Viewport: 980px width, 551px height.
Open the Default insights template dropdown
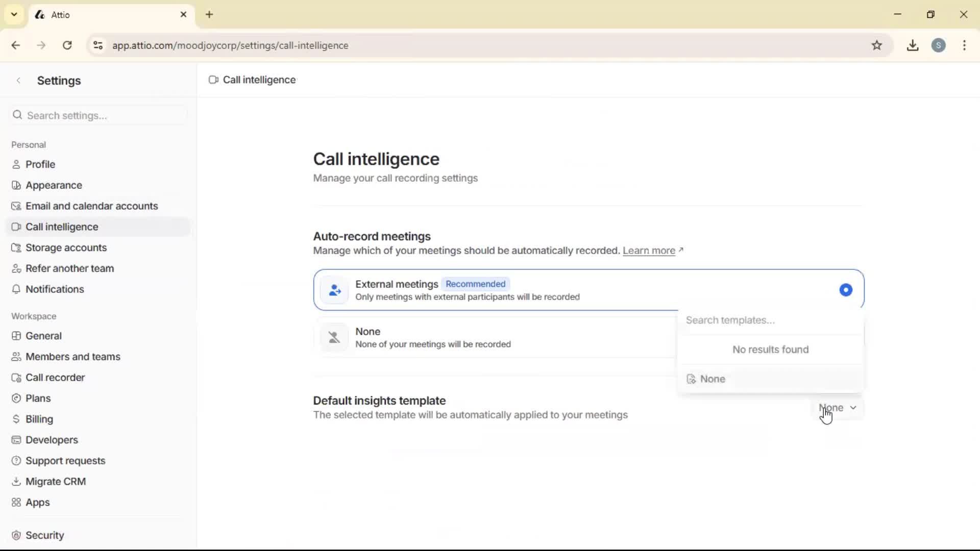pos(837,408)
